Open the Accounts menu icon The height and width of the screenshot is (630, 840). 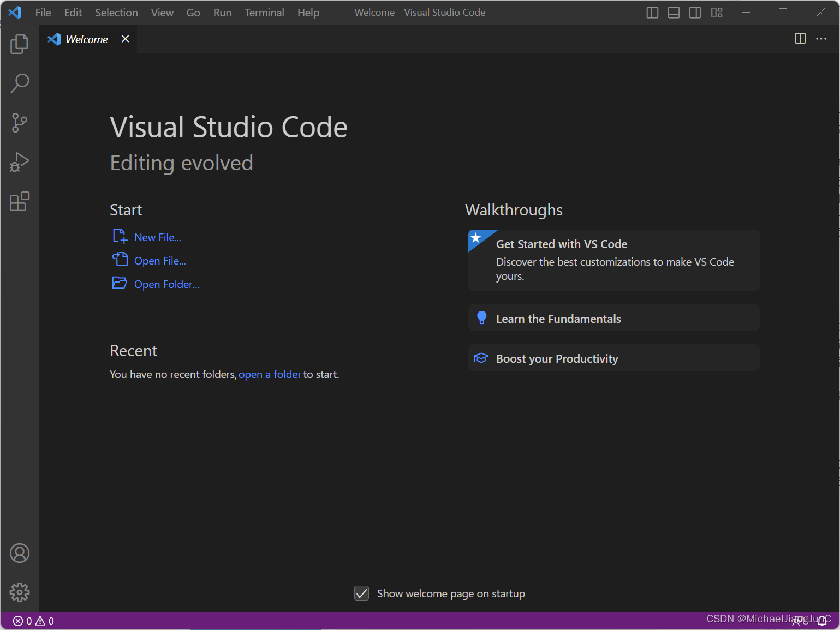(20, 553)
